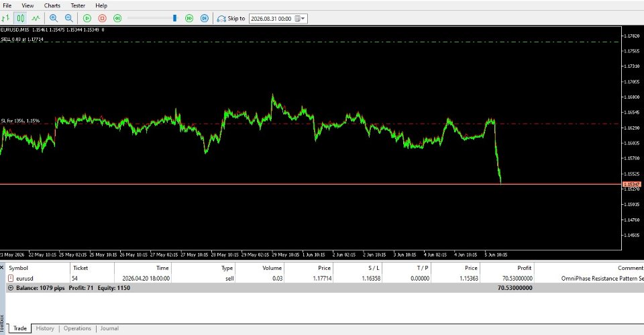
Task: Collapse the Balance summary row expander
Action: [11, 288]
